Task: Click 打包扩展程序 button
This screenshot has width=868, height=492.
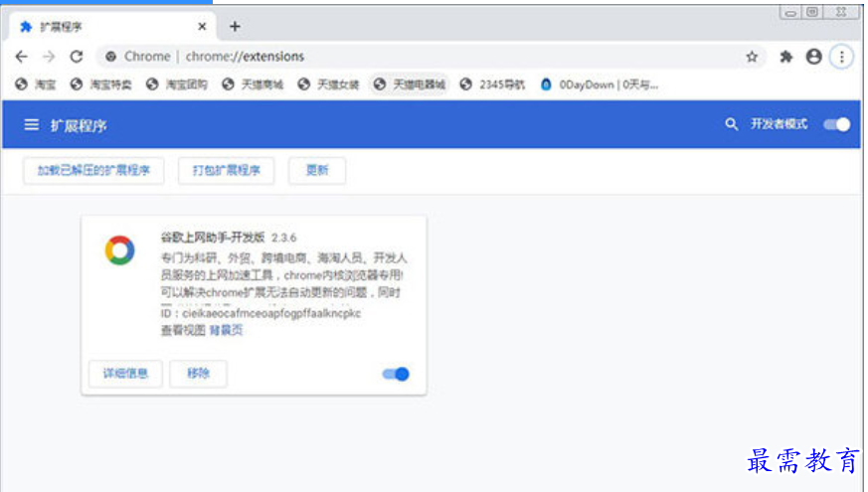Action: 226,170
